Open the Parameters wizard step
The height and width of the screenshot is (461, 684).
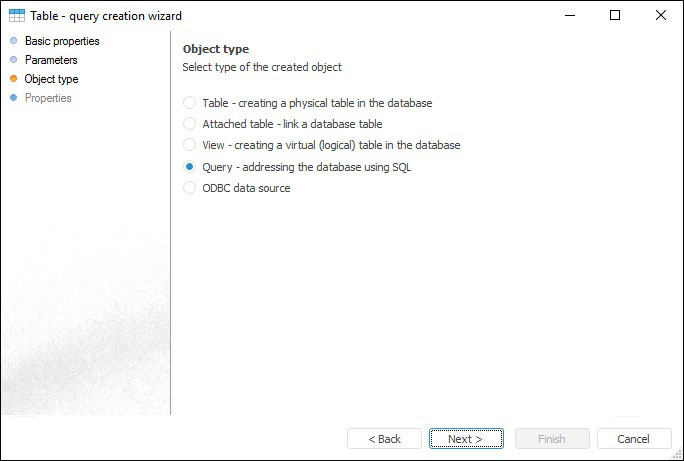click(51, 60)
